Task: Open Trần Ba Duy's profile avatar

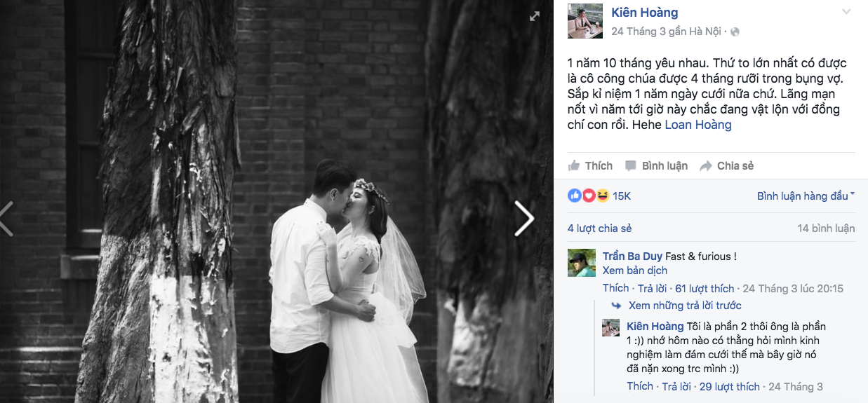Action: (x=582, y=263)
